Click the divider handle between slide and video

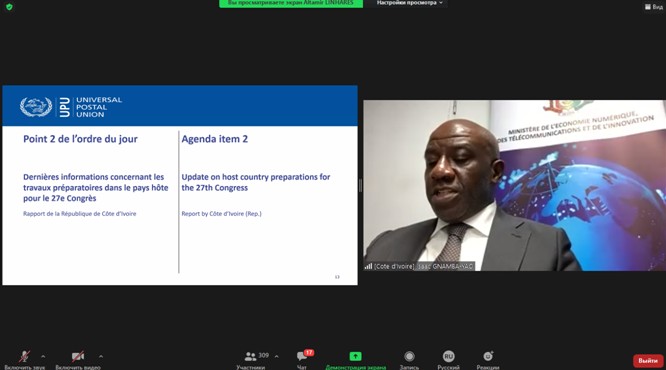[x=360, y=186]
